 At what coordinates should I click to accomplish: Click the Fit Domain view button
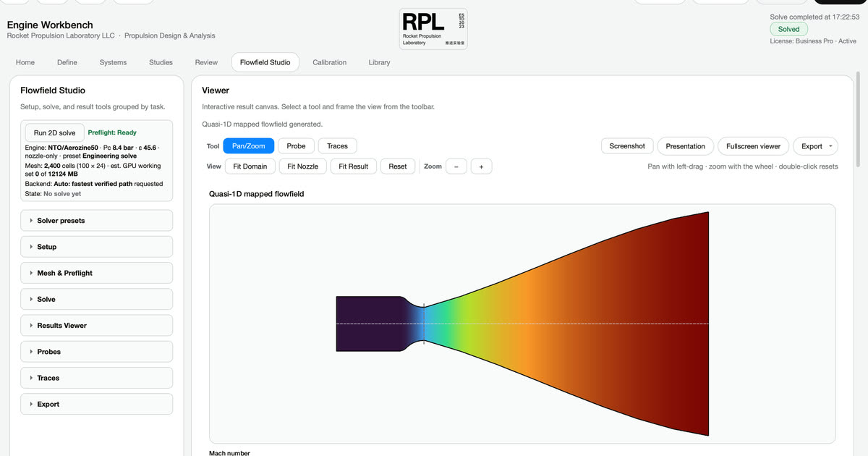(250, 166)
